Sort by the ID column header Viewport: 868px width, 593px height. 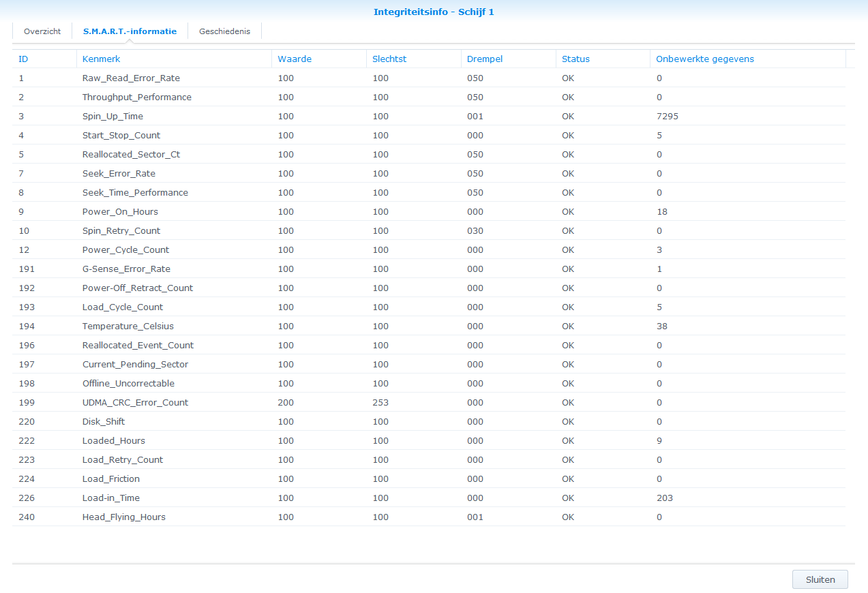tap(23, 59)
